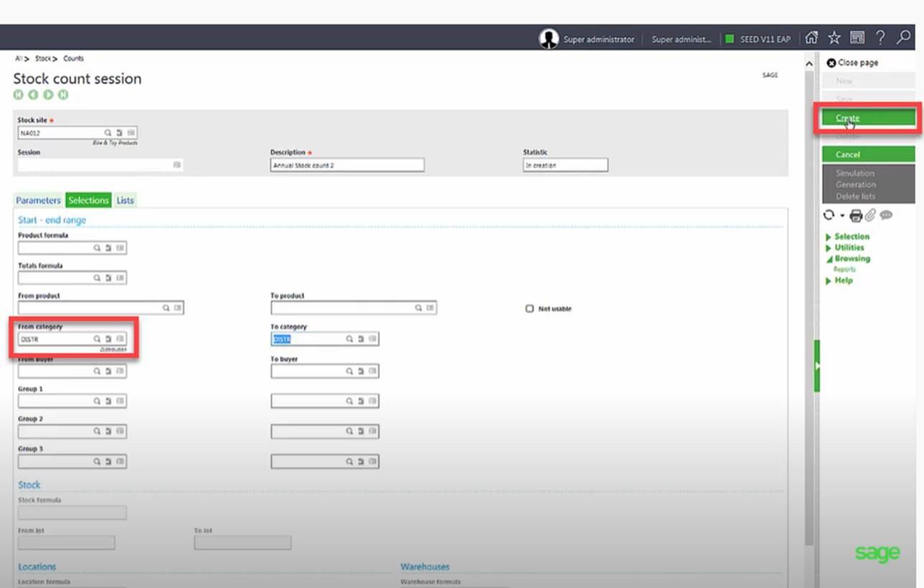Click the Help question mark icon
This screenshot has height=588, width=924.
click(x=880, y=37)
